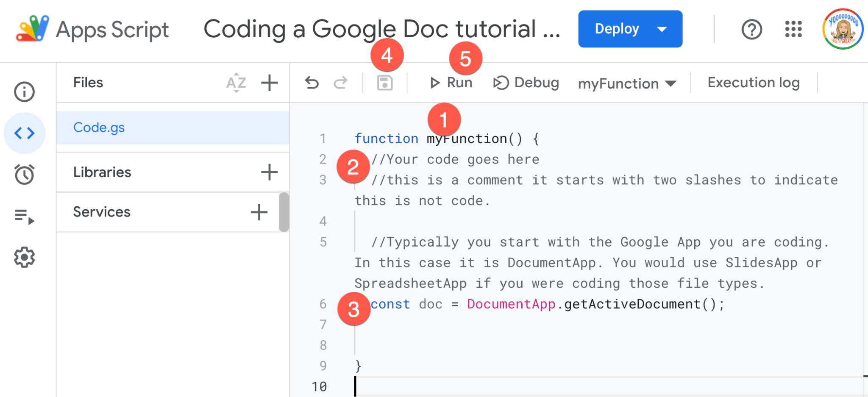
Task: Click the redo arrow in toolbar
Action: coord(340,83)
